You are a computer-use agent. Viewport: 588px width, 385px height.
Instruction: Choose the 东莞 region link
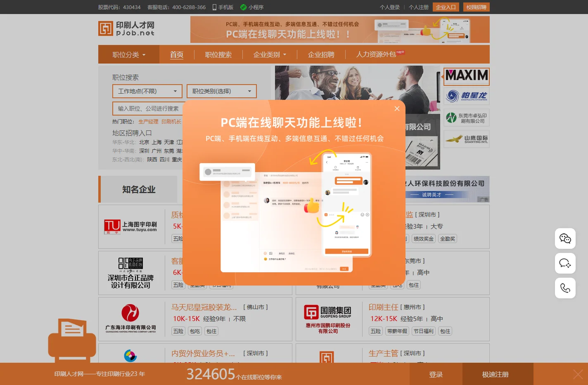pos(169,151)
